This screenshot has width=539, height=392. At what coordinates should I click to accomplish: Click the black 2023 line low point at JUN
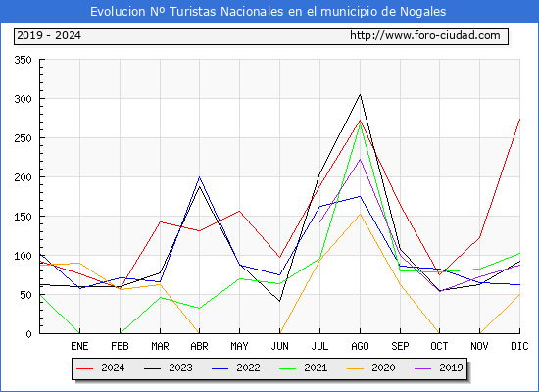click(x=280, y=301)
